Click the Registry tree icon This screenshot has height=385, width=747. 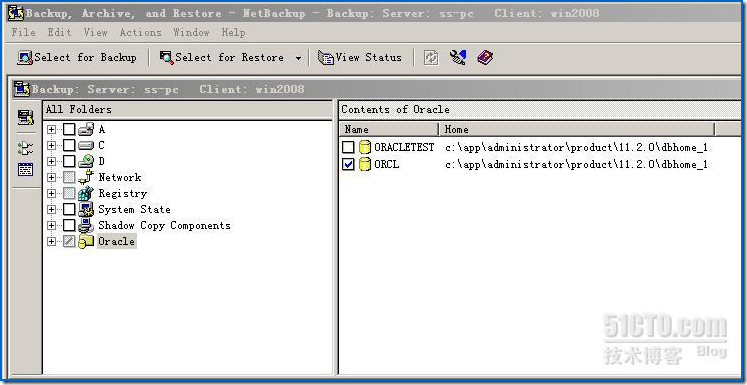(86, 193)
